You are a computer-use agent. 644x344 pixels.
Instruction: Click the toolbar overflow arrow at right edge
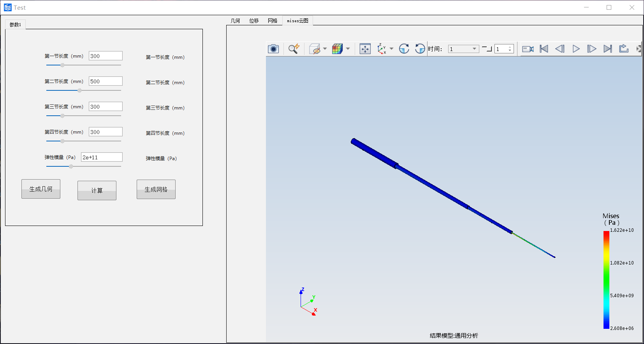pyautogui.click(x=639, y=49)
